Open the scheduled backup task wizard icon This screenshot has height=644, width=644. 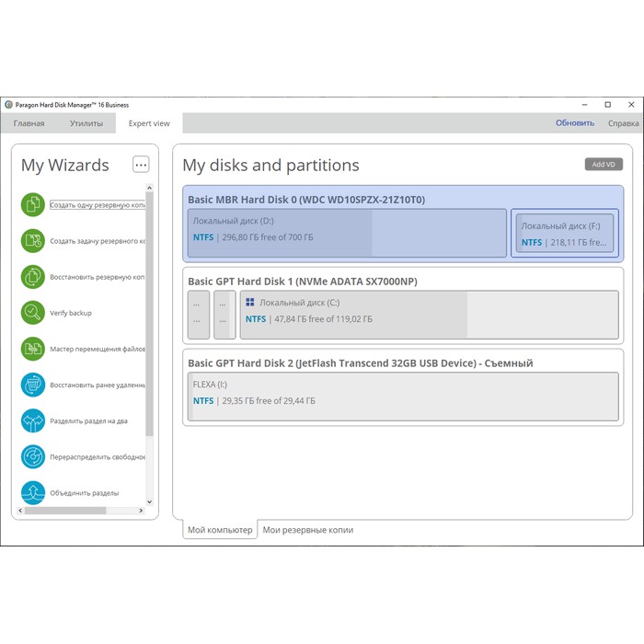coord(33,241)
